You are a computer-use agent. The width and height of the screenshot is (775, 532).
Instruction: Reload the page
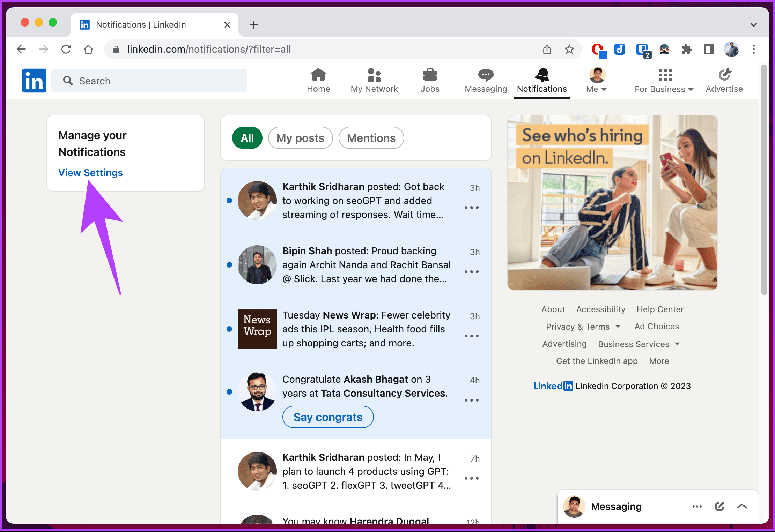coord(66,49)
